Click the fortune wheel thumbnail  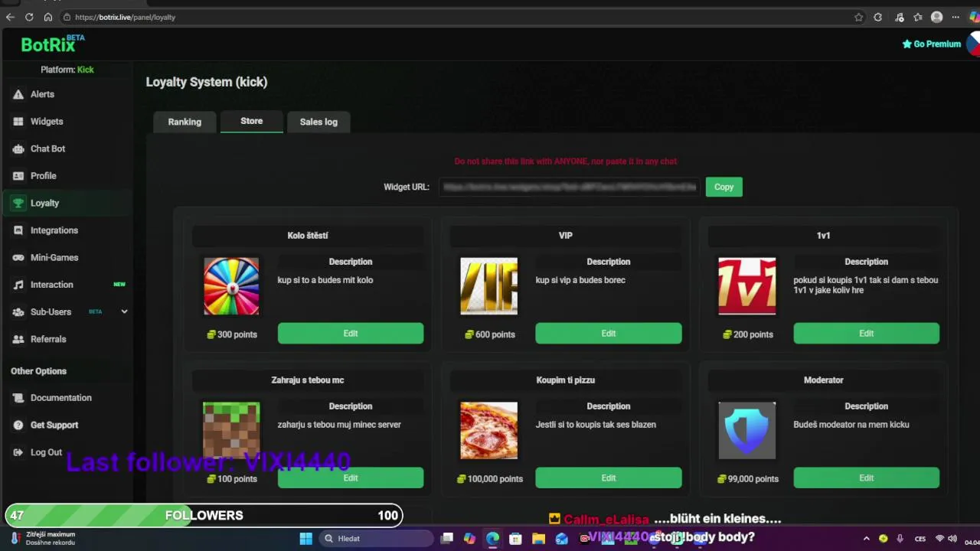(231, 286)
